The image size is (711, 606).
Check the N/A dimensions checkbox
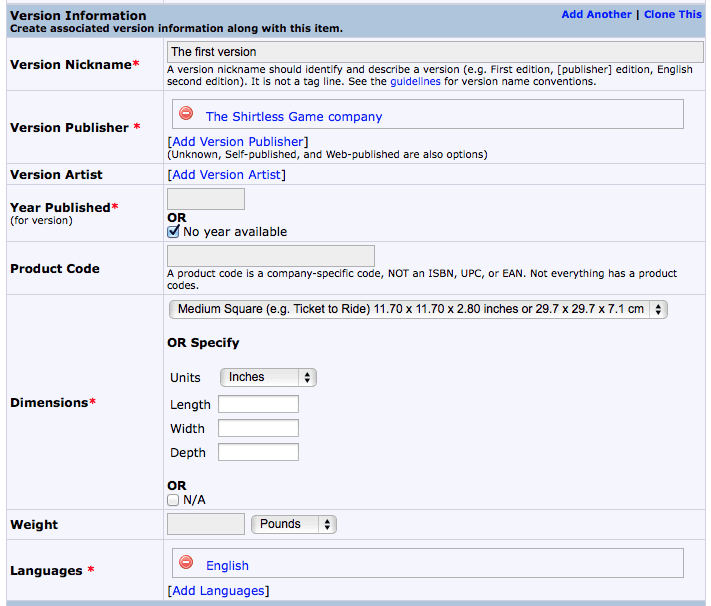tap(173, 500)
